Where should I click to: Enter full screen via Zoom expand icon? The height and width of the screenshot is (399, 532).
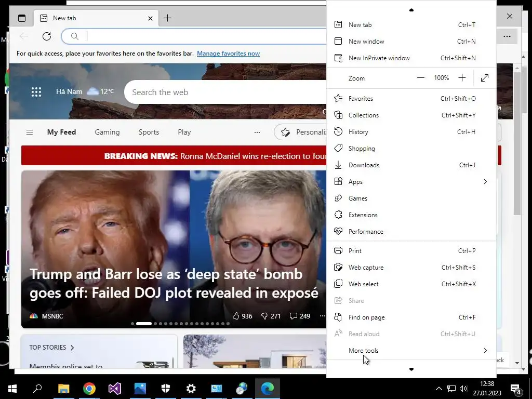485,78
